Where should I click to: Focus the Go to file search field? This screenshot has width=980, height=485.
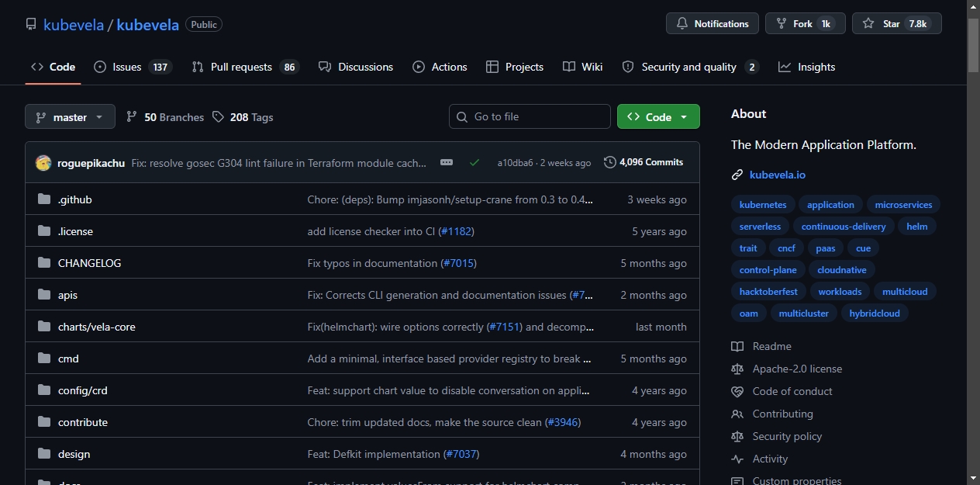pos(530,116)
